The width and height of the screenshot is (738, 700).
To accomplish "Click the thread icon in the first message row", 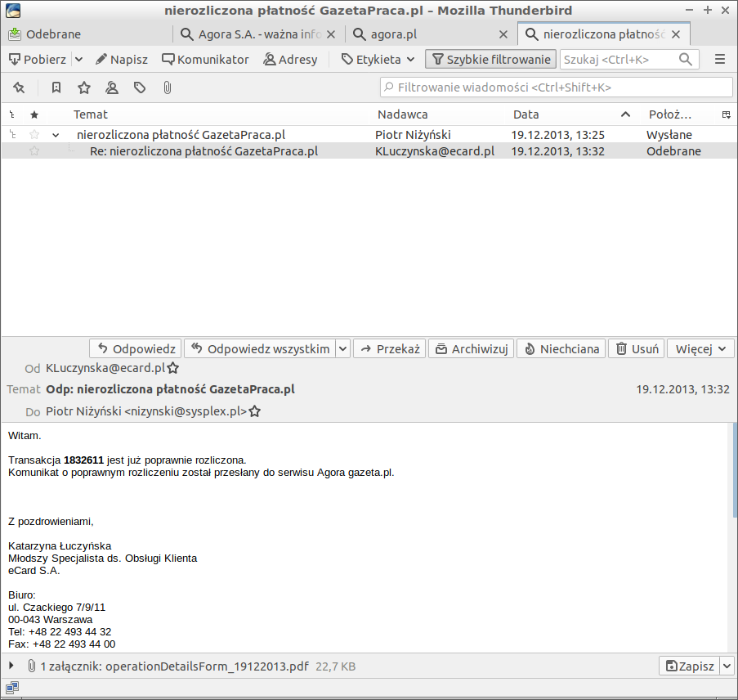I will pyautogui.click(x=12, y=135).
